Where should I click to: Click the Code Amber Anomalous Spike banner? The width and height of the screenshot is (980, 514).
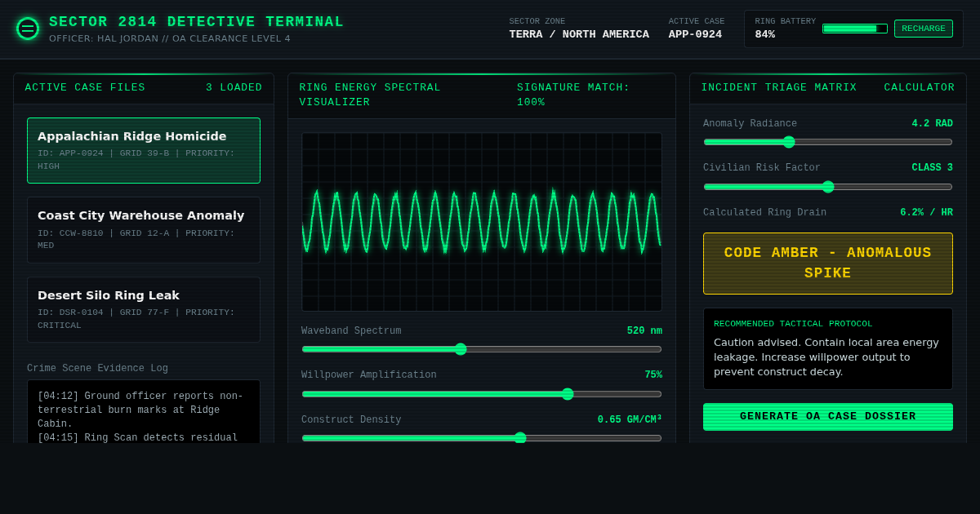coord(828,264)
